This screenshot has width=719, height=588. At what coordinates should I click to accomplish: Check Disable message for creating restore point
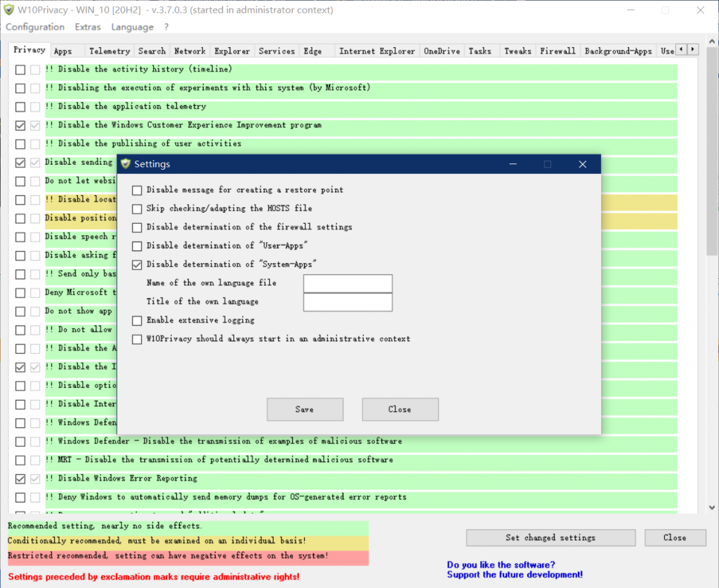click(137, 190)
